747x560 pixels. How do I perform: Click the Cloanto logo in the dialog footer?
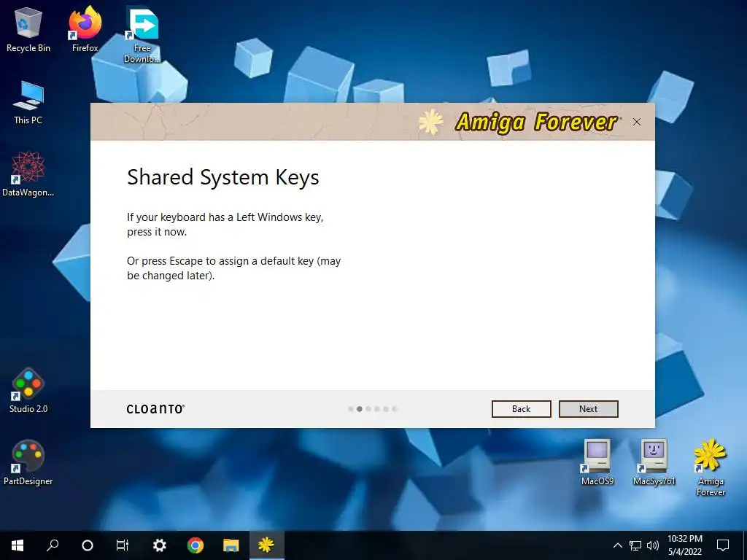coord(156,409)
